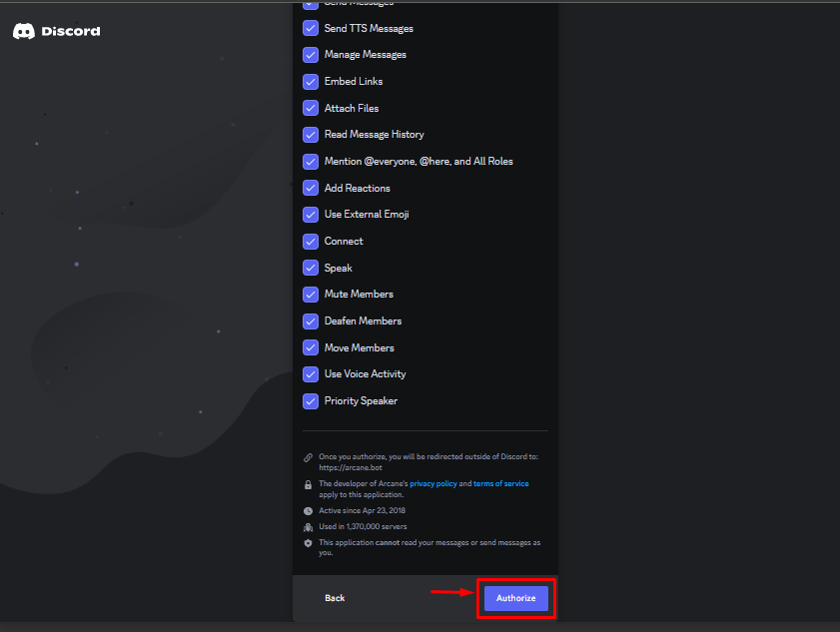Uncheck the Connect permission
The image size is (840, 632).
(311, 241)
